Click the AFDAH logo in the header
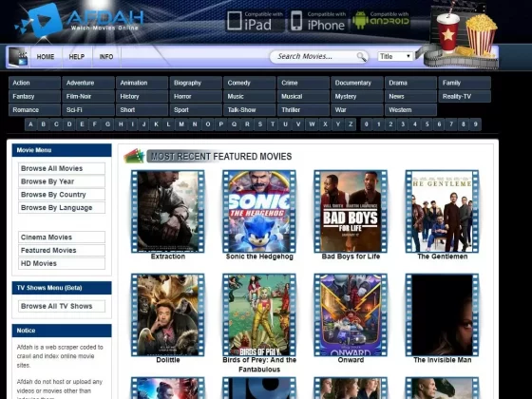 pos(79,20)
